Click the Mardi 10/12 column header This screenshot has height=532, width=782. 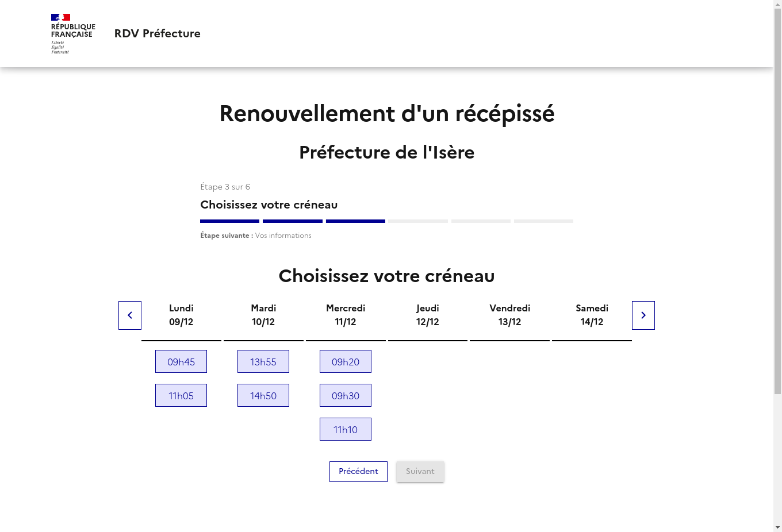pos(263,315)
